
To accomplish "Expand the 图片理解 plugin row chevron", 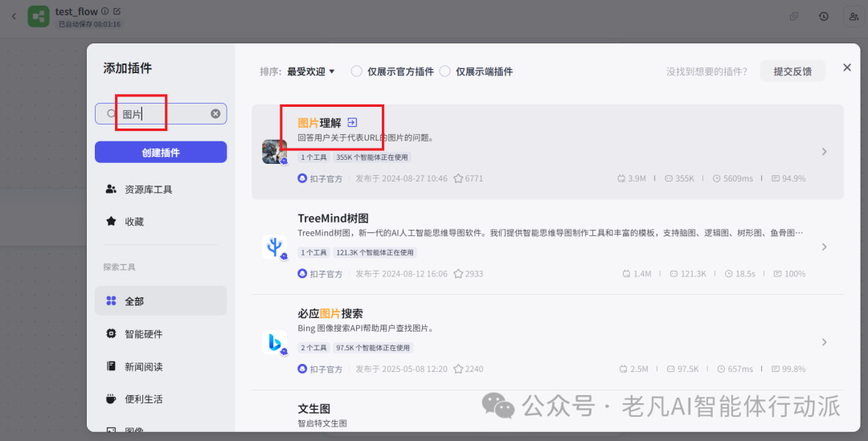I will pos(825,152).
